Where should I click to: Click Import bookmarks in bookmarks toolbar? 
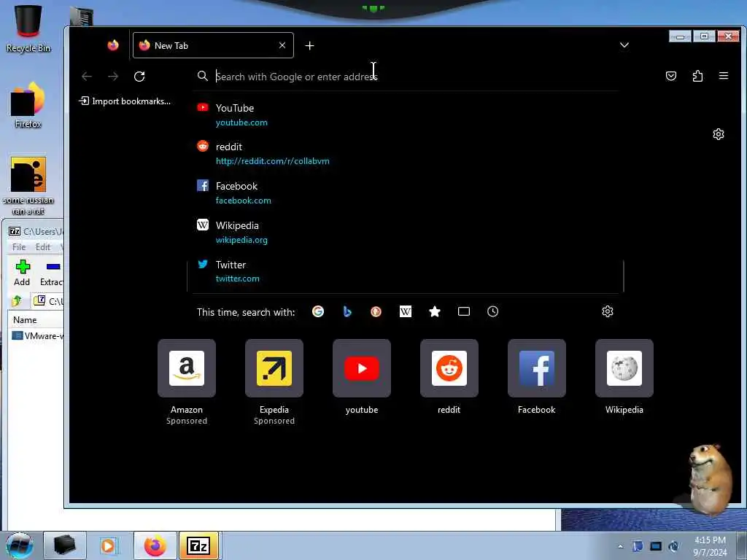125,101
